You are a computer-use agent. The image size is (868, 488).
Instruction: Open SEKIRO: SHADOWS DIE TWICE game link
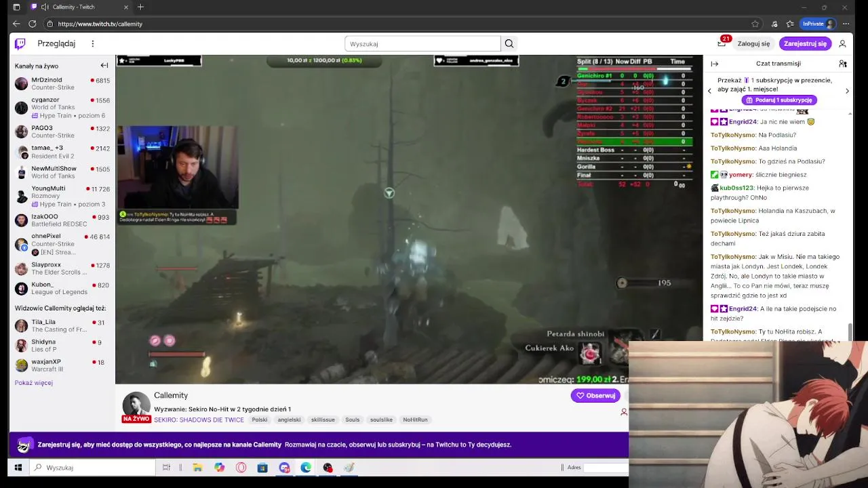coord(199,420)
